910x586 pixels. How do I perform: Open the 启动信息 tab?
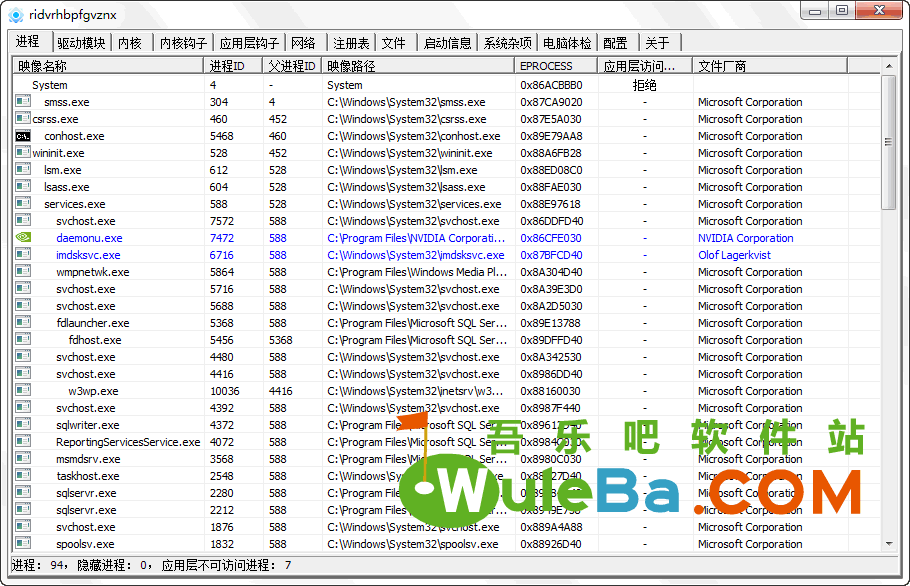point(447,43)
